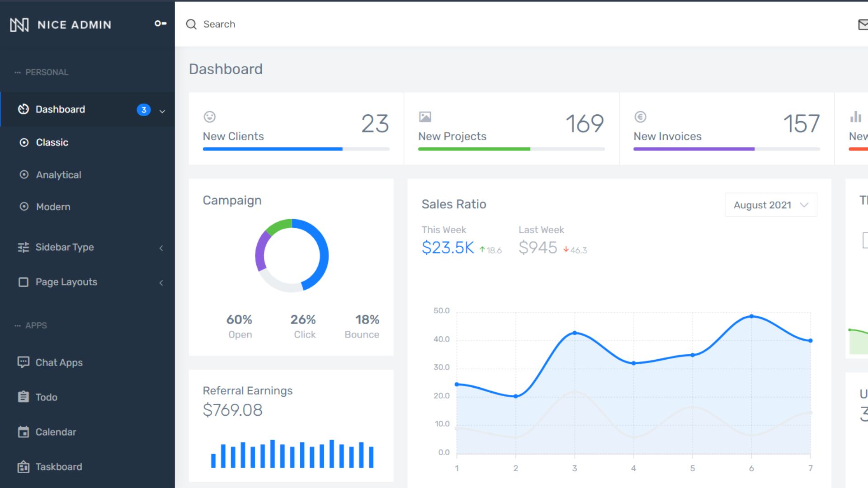Open the August 2021 dropdown

click(771, 205)
